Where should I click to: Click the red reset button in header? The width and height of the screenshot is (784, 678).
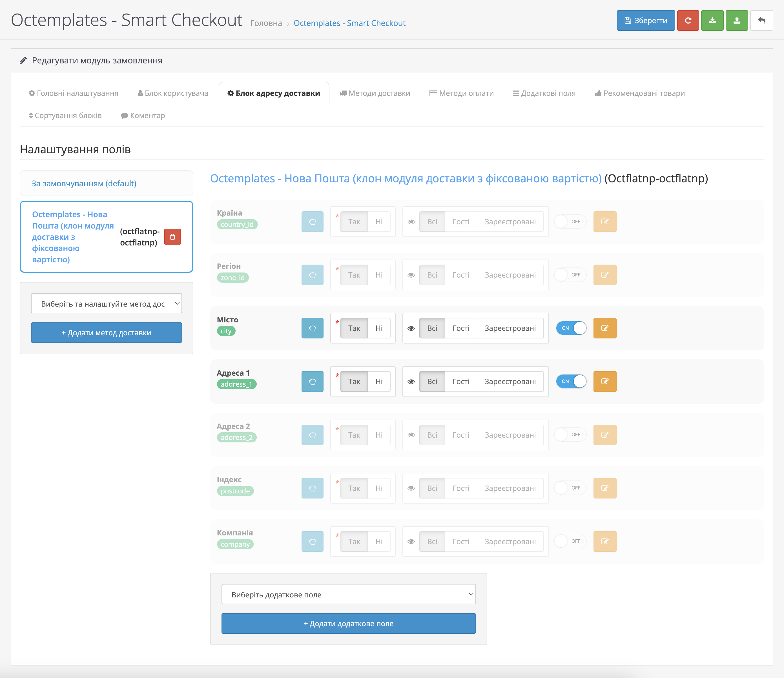point(688,21)
